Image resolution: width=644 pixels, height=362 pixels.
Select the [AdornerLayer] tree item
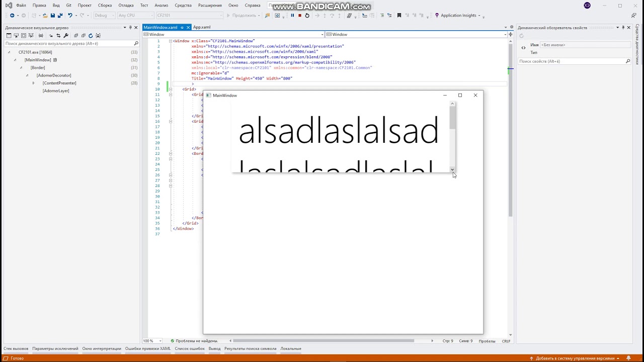coord(56,91)
